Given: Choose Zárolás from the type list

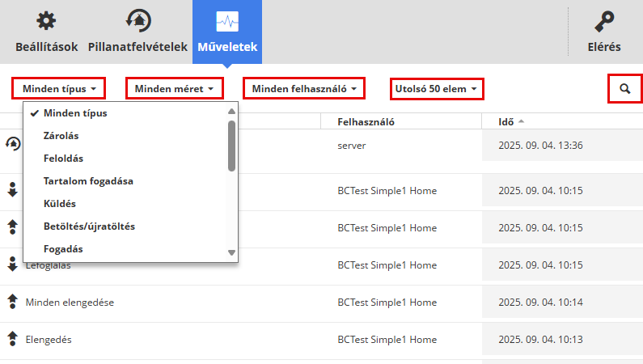Looking at the screenshot, I should tap(61, 136).
